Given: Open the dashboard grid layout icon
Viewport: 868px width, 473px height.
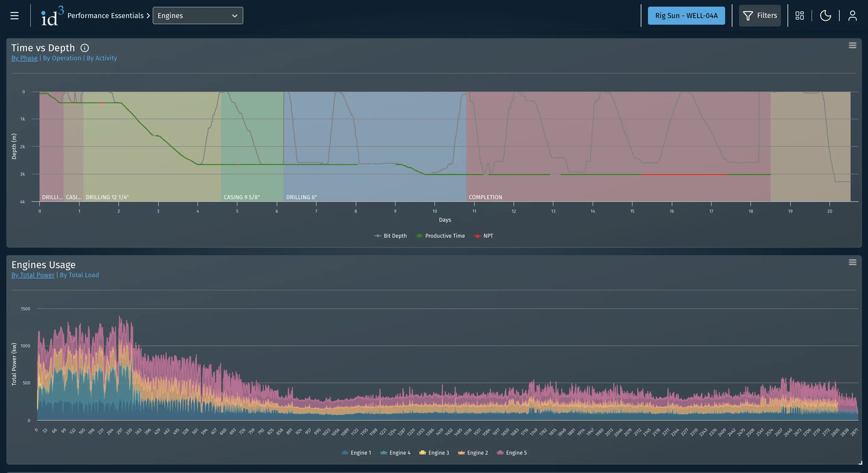Looking at the screenshot, I should (x=799, y=15).
